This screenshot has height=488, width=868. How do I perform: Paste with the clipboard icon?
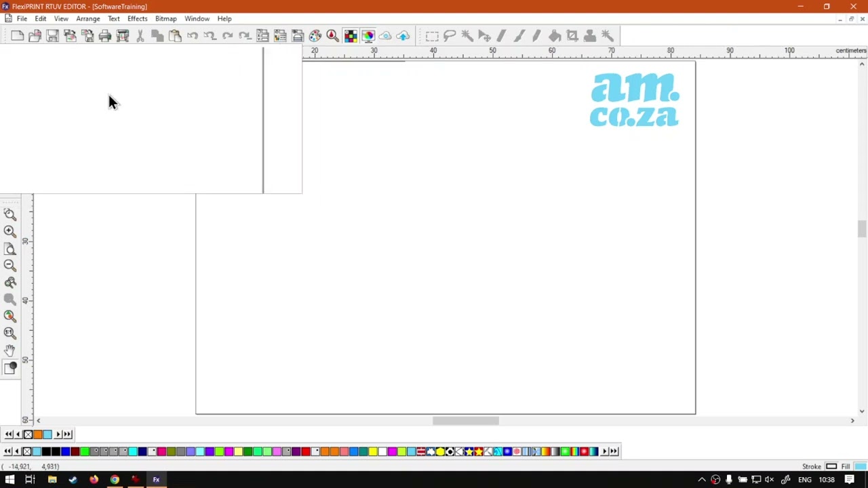(175, 36)
